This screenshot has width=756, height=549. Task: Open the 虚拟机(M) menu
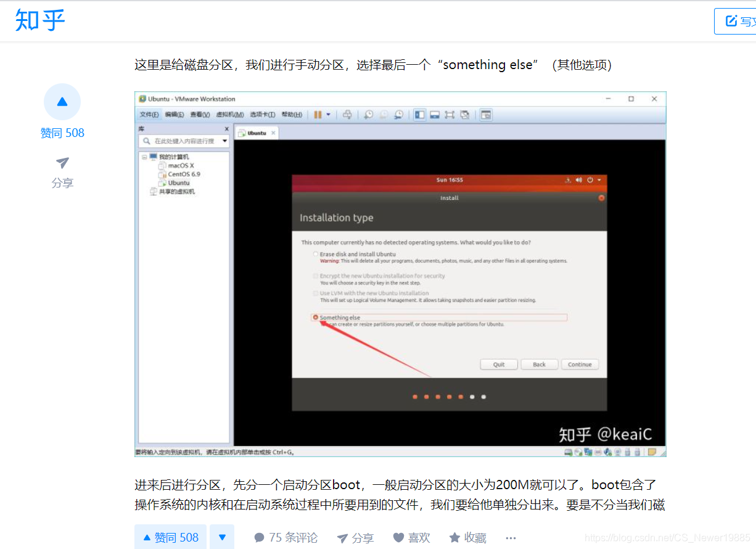click(229, 115)
